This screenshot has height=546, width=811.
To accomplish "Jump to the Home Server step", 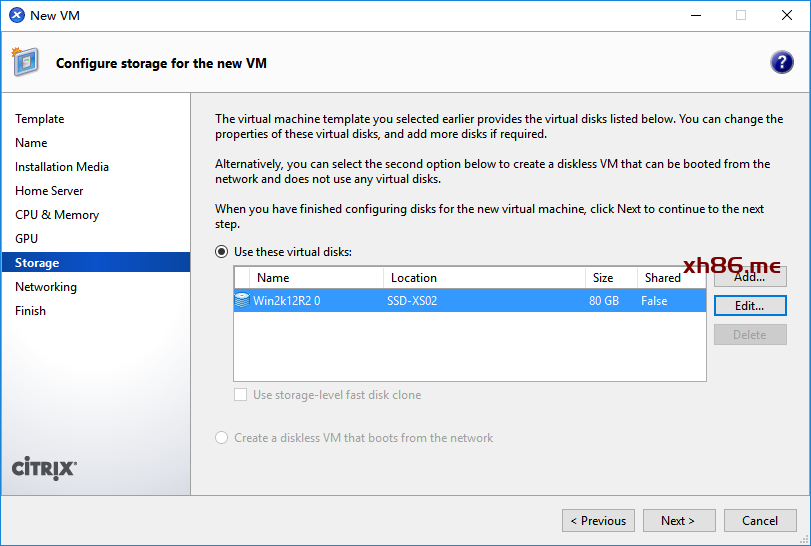I will coord(49,191).
